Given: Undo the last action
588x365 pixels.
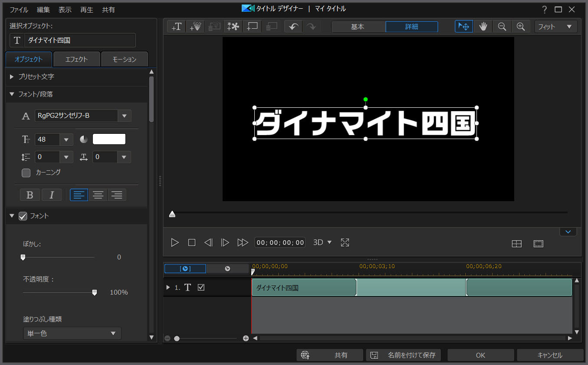Looking at the screenshot, I should coord(293,27).
